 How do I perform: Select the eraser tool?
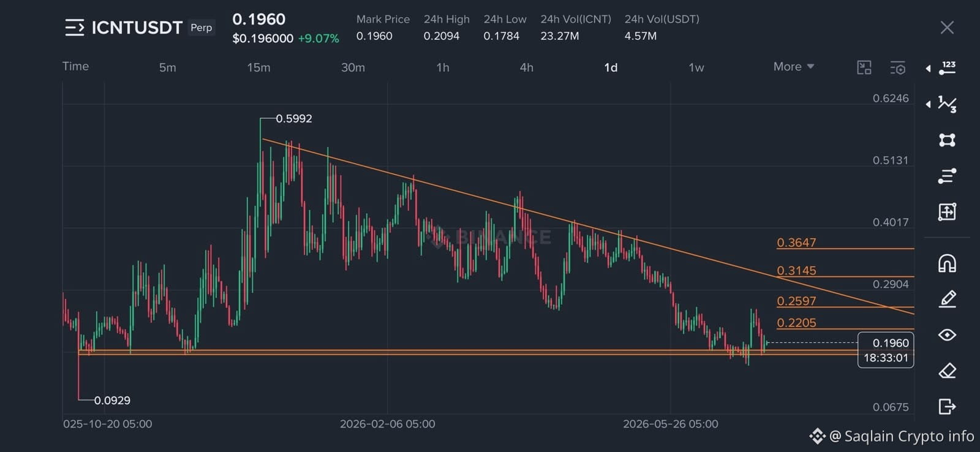tap(948, 371)
